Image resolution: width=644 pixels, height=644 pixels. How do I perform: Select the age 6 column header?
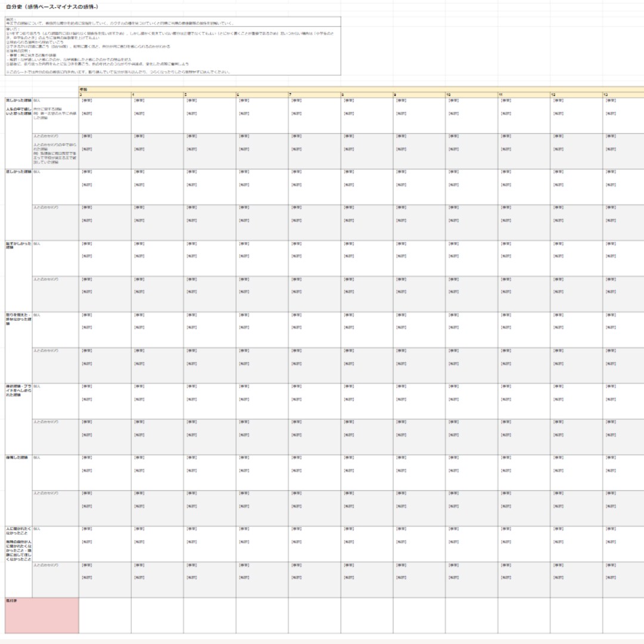point(262,94)
